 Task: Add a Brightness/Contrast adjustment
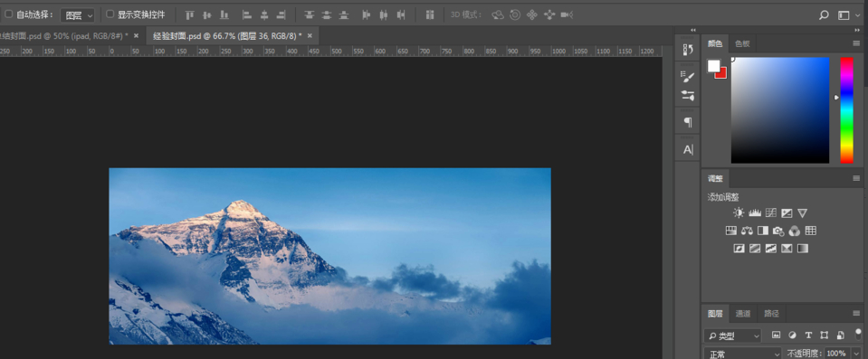(739, 213)
